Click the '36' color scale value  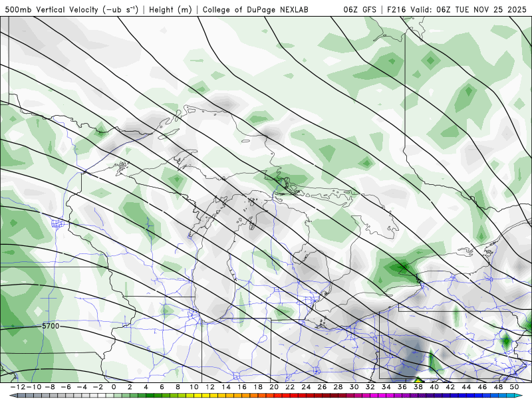coord(402,387)
